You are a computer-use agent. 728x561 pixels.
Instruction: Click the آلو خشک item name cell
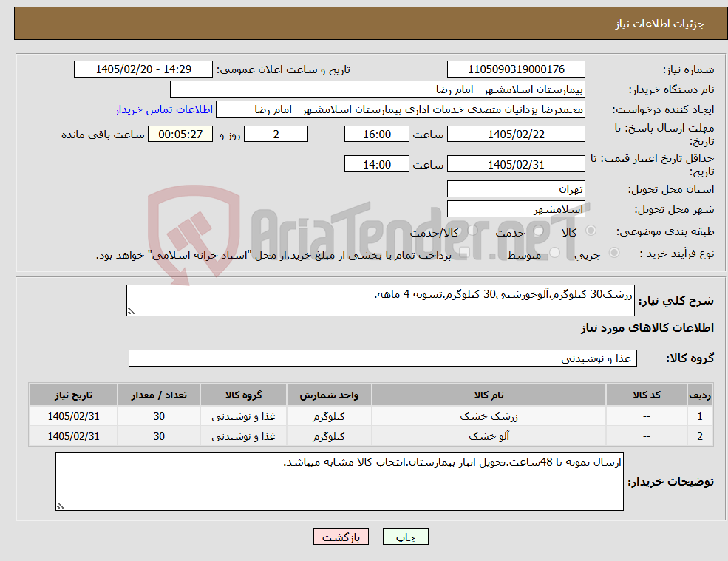[489, 436]
